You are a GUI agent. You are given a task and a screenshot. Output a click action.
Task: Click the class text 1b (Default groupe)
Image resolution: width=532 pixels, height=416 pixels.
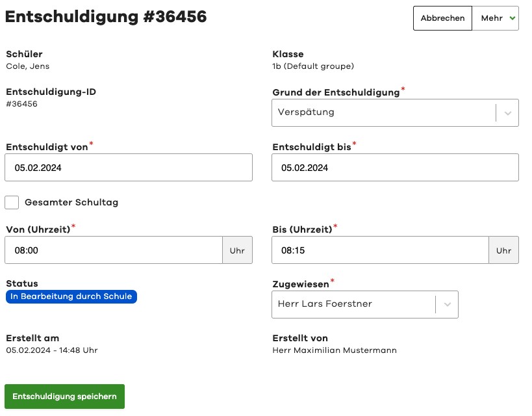313,66
